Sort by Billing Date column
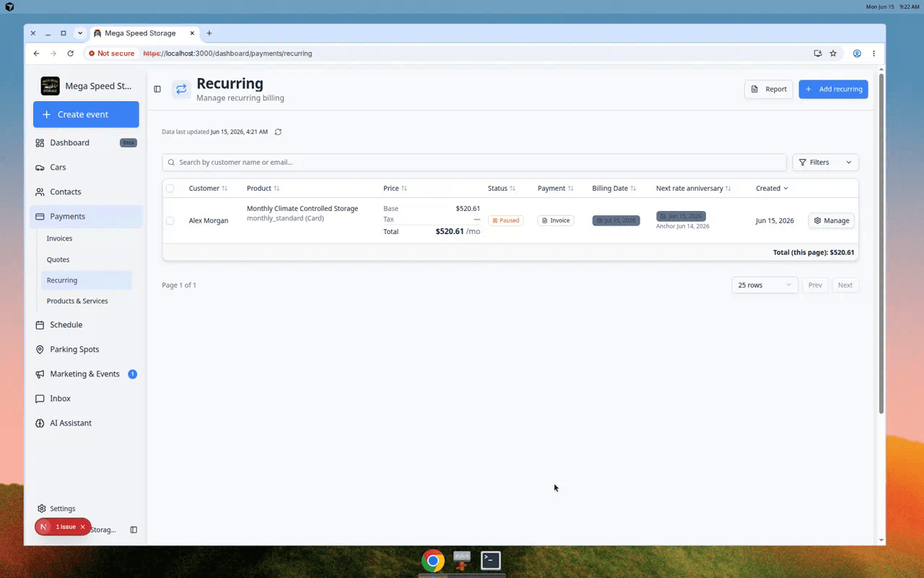Screen dimensions: 924x578 (614, 189)
